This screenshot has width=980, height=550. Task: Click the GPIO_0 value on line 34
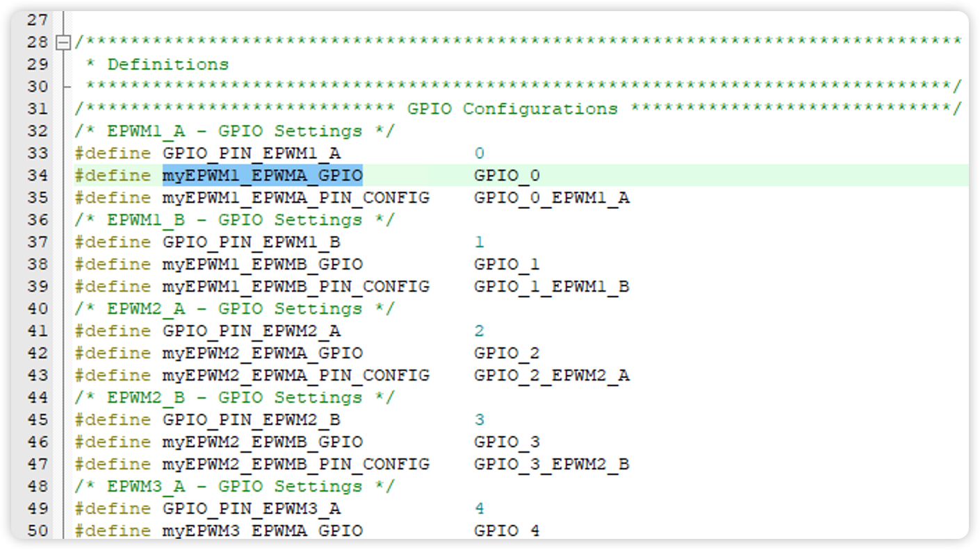click(507, 176)
